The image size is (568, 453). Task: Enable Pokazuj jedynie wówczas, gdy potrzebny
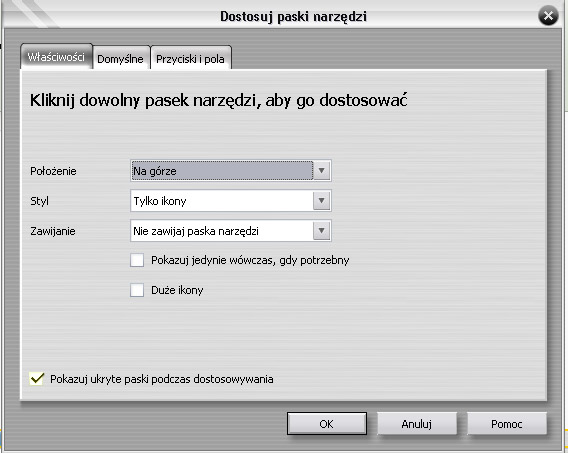[137, 260]
